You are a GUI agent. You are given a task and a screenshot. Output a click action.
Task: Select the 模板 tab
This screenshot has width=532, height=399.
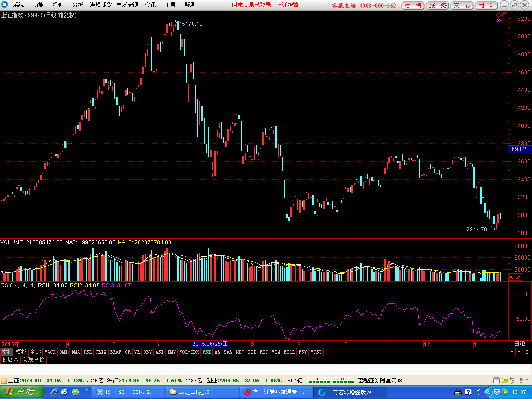21,352
